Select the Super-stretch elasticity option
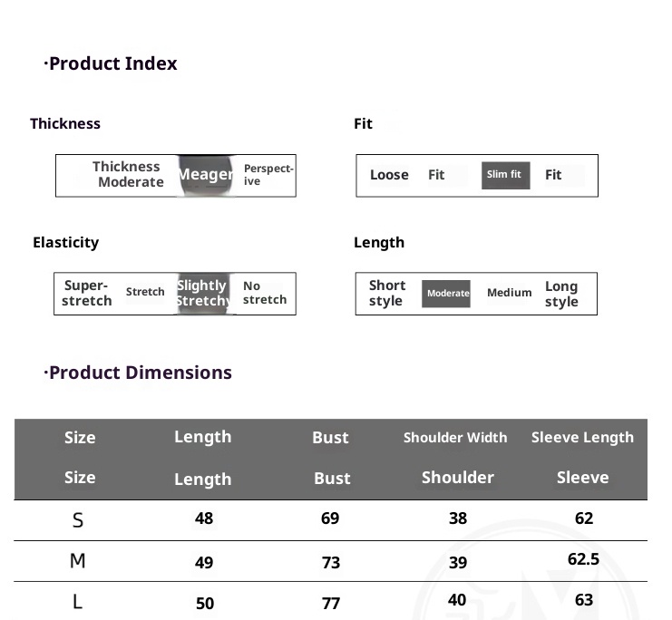Viewport: 672px width, 620px height. point(87,293)
